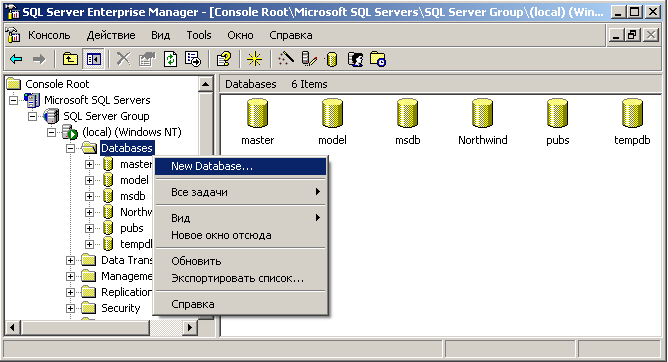Expand the tempdb database tree node
This screenshot has width=668, height=362.
(89, 244)
